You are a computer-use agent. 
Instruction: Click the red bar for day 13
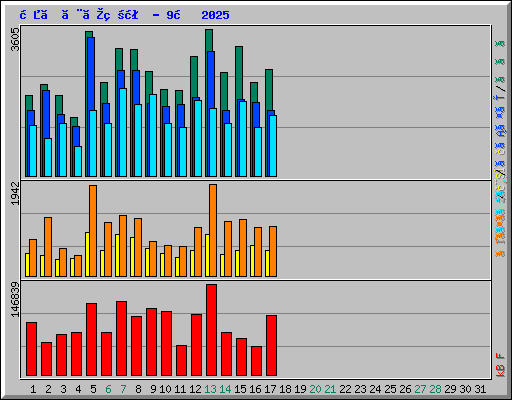[x=211, y=330]
